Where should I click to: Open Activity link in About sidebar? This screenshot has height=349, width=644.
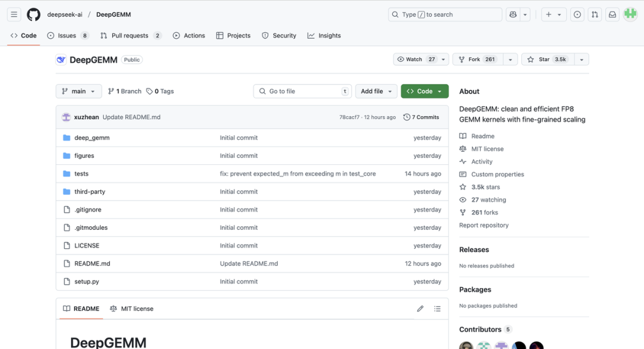(481, 161)
